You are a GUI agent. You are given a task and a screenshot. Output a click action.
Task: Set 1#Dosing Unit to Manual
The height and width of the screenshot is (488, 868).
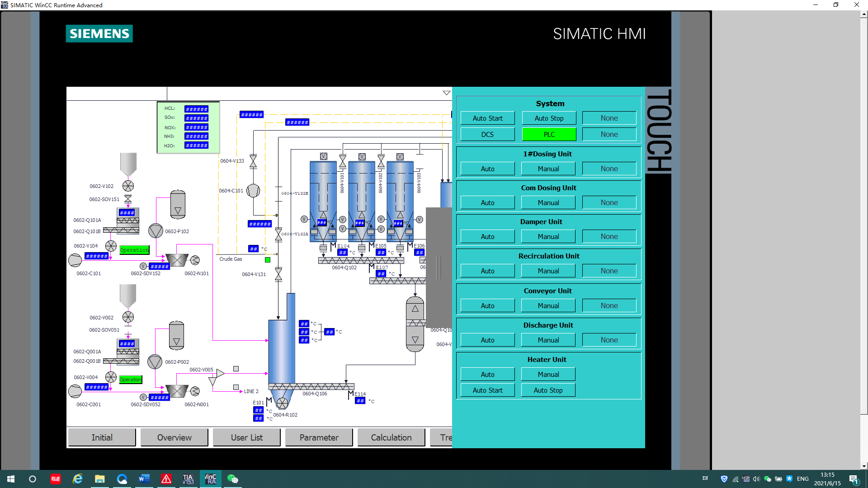pyautogui.click(x=548, y=169)
